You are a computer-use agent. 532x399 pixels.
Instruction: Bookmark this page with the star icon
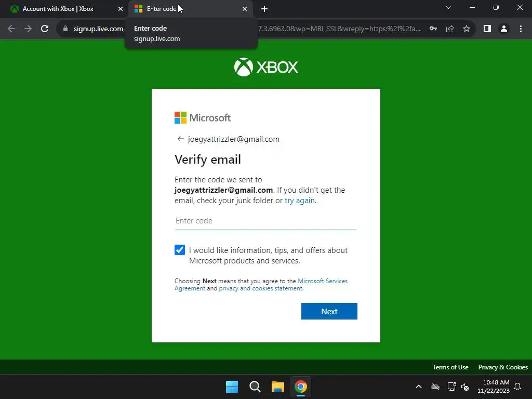tap(467, 29)
